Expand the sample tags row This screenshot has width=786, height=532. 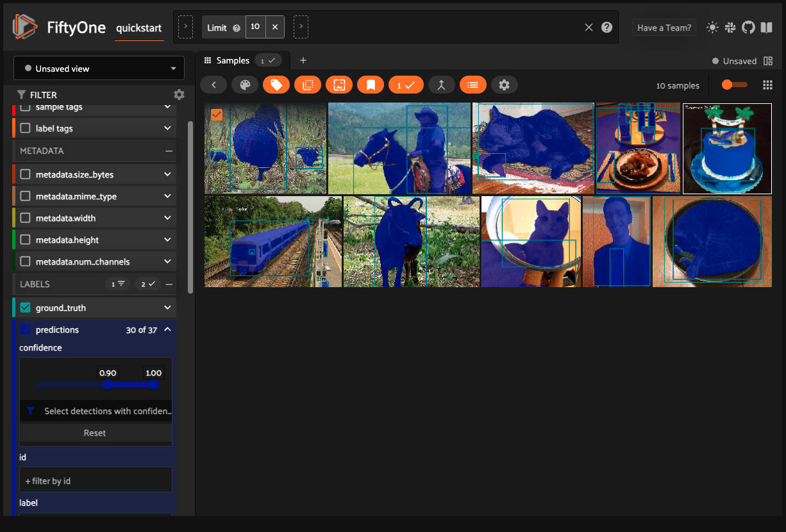click(x=167, y=107)
